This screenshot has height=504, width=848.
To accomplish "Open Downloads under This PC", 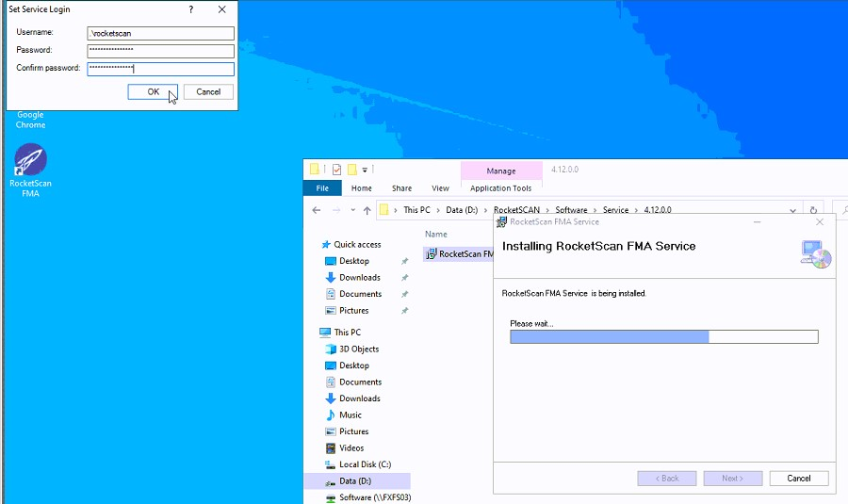I will (x=360, y=398).
